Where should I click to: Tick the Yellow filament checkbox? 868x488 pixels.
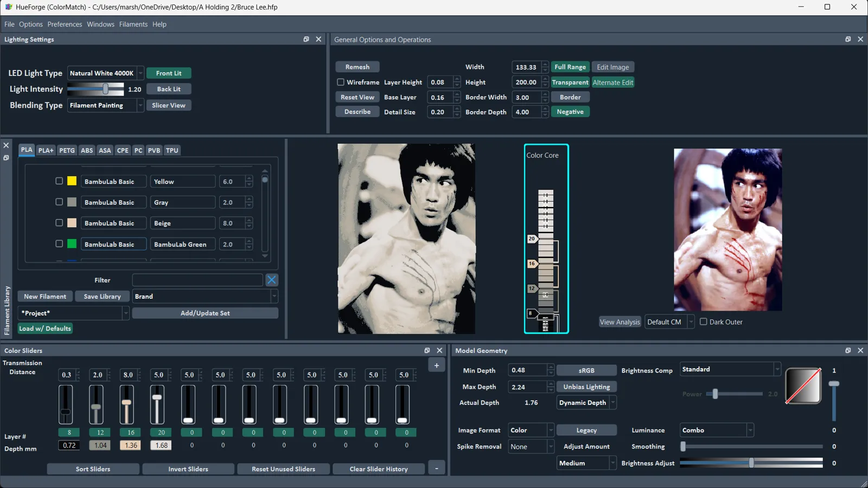[x=59, y=181]
